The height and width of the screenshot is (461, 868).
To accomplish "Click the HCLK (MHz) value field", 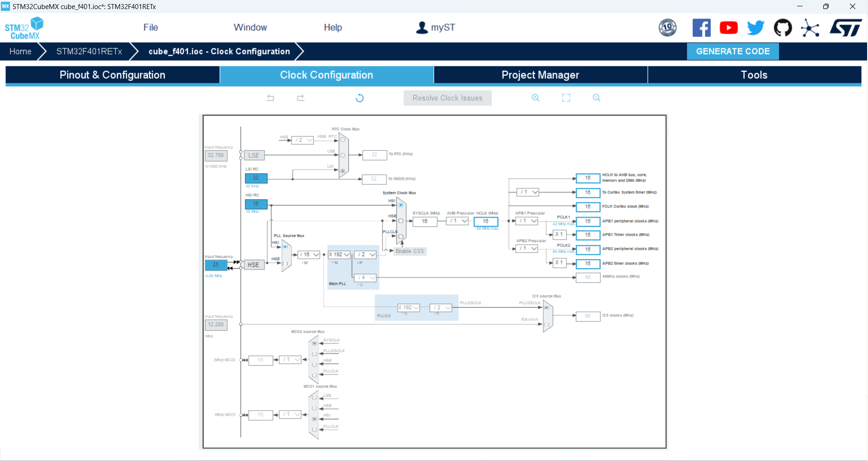I will (486, 222).
